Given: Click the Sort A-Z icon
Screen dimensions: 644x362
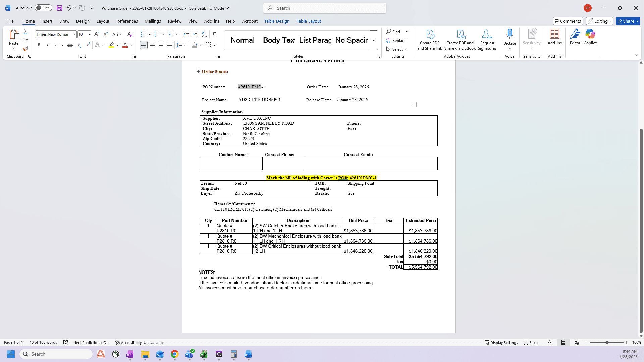Looking at the screenshot, I should [204, 34].
